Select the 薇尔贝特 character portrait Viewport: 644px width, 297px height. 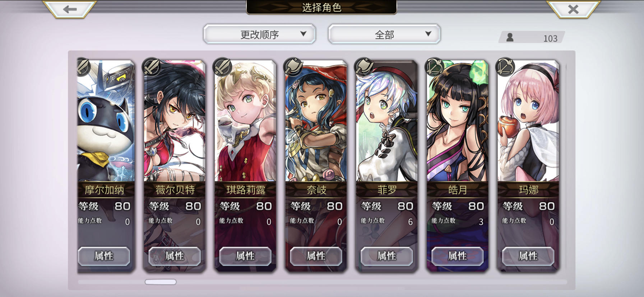coord(175,121)
